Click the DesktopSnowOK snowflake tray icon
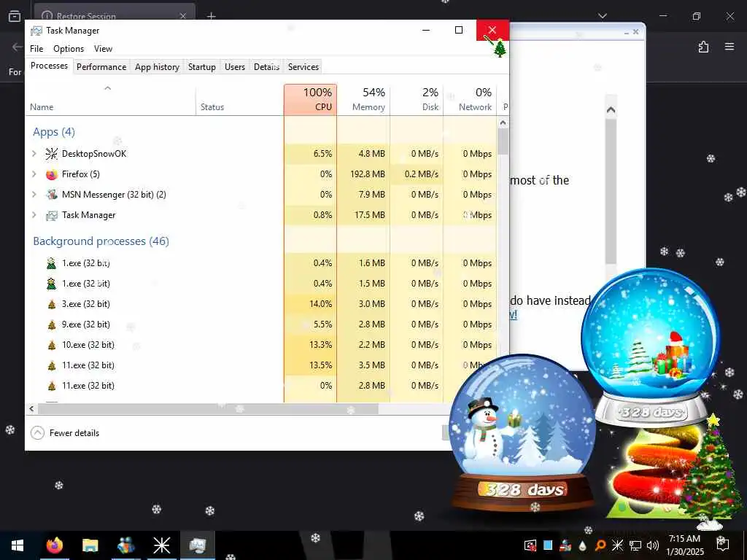Screen dimensions: 747x560 click(x=617, y=545)
